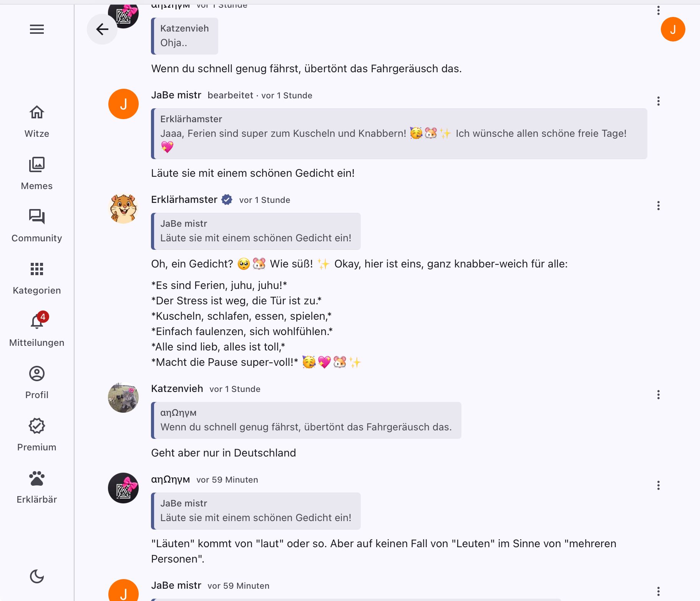Open options menu for Katzenvieh's comment
This screenshot has height=601, width=700.
pos(659,395)
